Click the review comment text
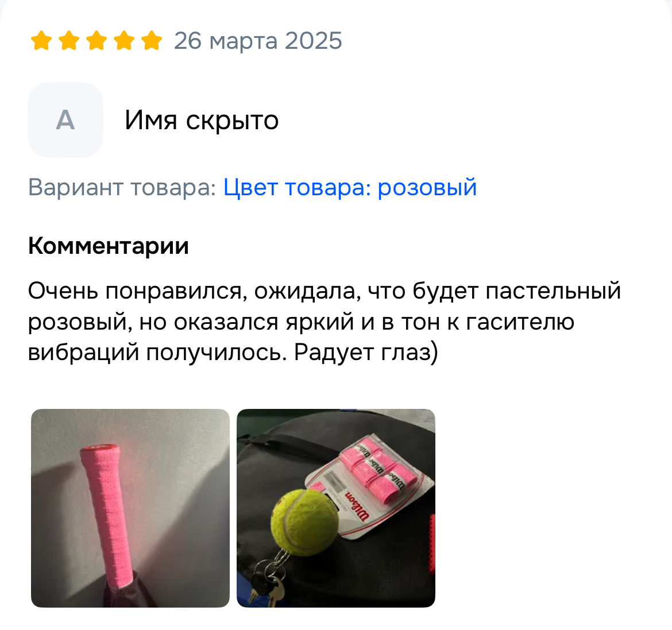Image resolution: width=672 pixels, height=630 pixels. (325, 322)
